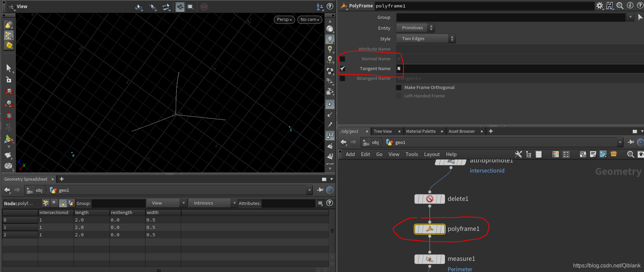The height and width of the screenshot is (272, 644).
Task: Enable the Normal Name checkbox
Action: (342, 59)
